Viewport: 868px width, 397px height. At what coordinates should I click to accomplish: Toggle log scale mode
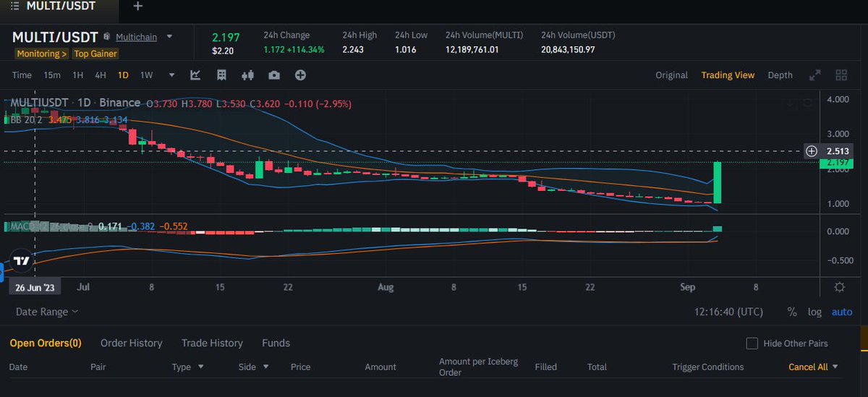(814, 312)
